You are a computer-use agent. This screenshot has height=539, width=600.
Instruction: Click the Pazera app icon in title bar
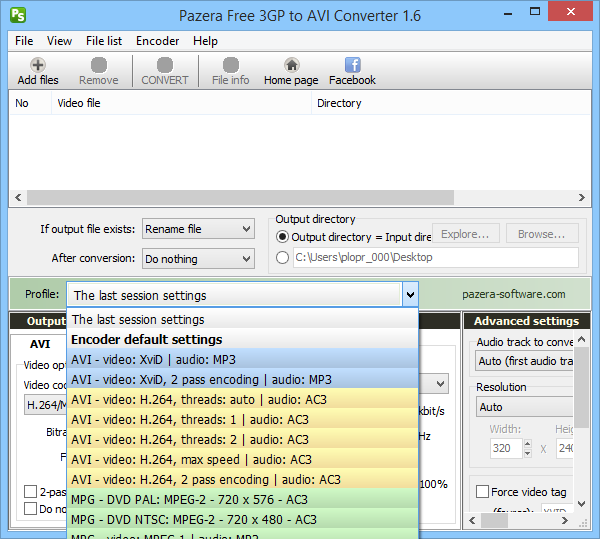point(18,15)
